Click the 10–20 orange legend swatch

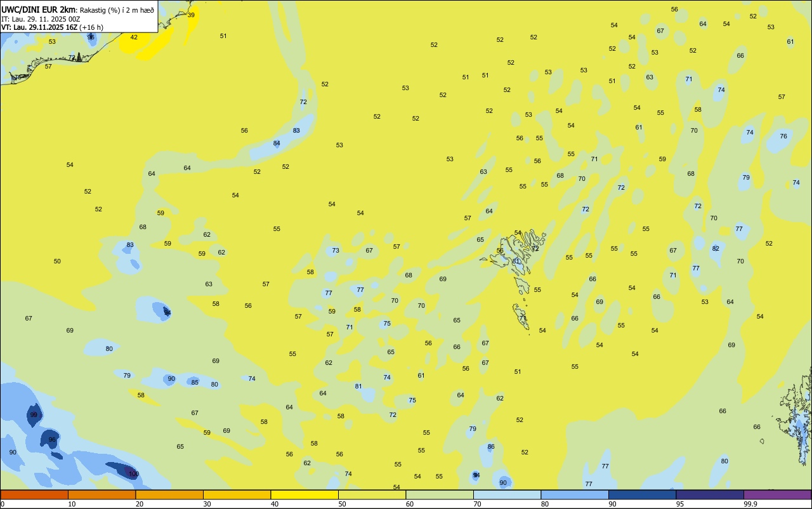click(101, 494)
